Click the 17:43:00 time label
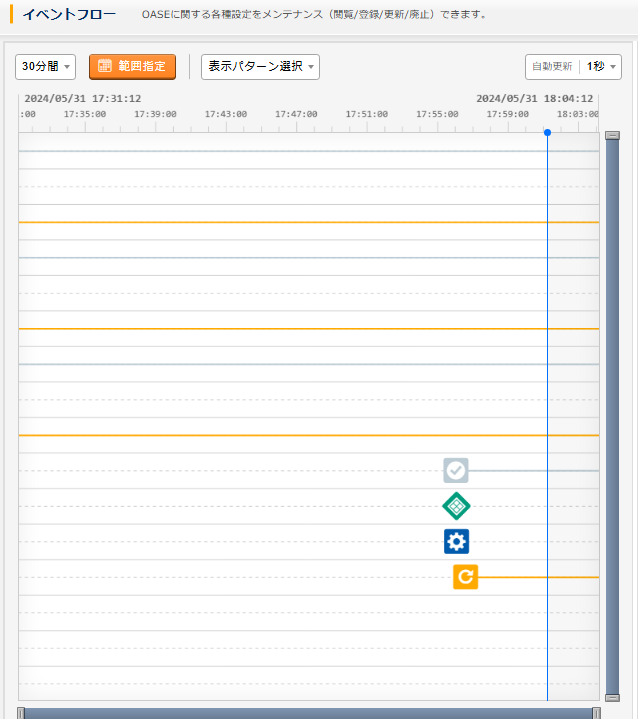This screenshot has width=638, height=719. tap(226, 114)
